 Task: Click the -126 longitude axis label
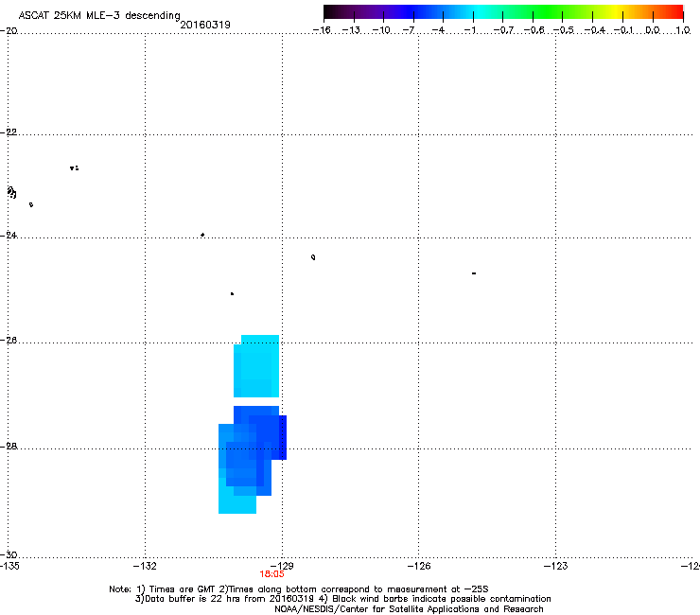click(419, 567)
